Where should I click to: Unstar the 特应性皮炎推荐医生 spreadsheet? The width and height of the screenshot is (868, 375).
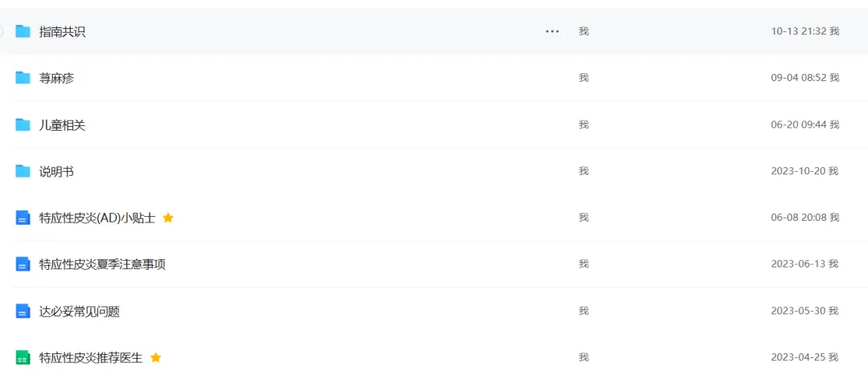[156, 358]
